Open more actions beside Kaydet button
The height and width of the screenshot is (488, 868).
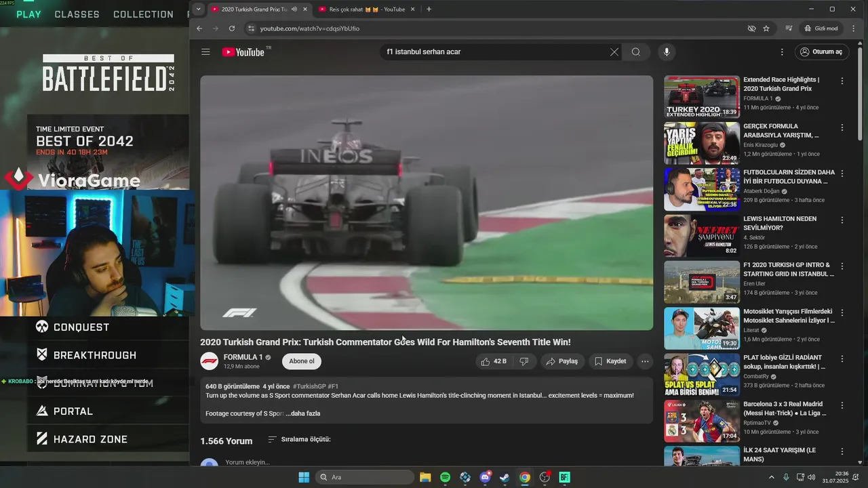click(645, 361)
